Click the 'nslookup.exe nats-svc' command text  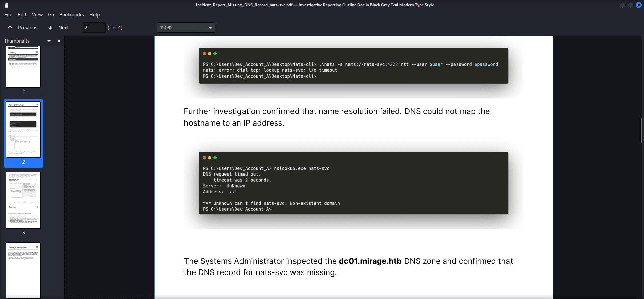point(302,168)
